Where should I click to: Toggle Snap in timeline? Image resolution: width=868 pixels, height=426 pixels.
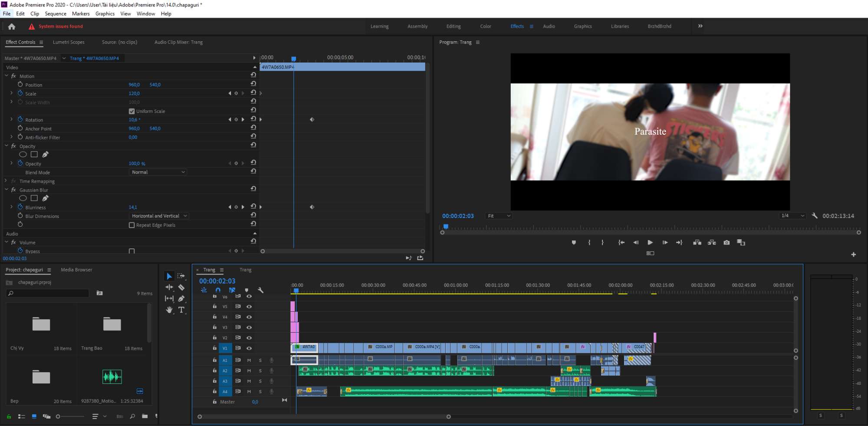pyautogui.click(x=218, y=290)
